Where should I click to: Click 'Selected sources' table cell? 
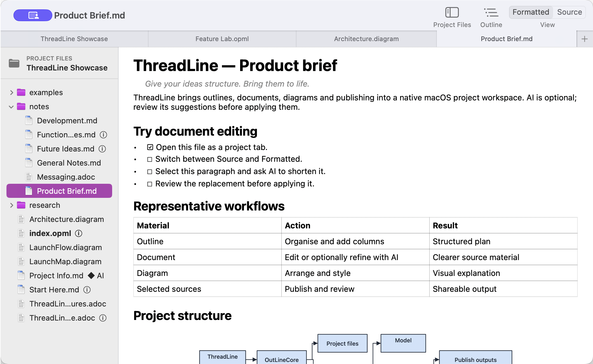point(207,289)
